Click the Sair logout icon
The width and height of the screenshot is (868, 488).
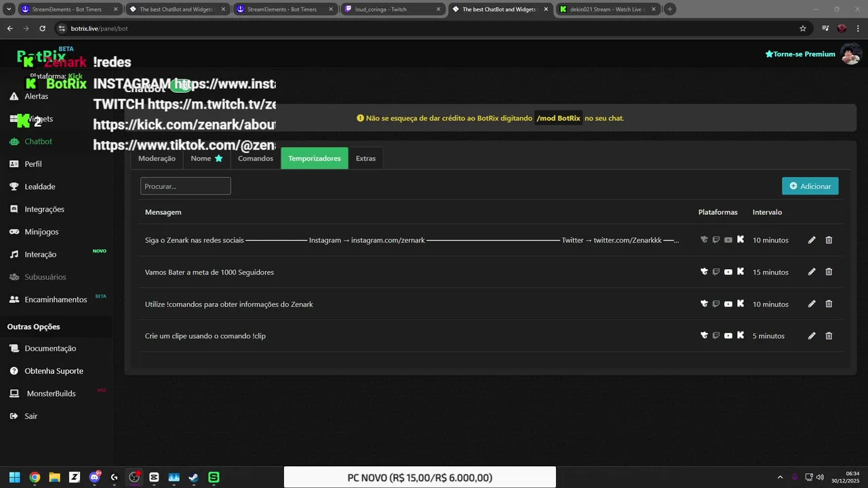14,416
